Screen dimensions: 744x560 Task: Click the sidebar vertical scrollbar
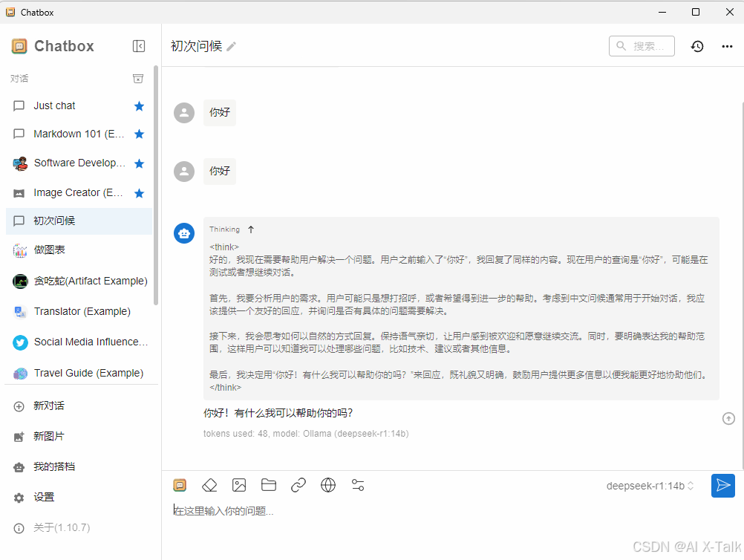coord(156,185)
